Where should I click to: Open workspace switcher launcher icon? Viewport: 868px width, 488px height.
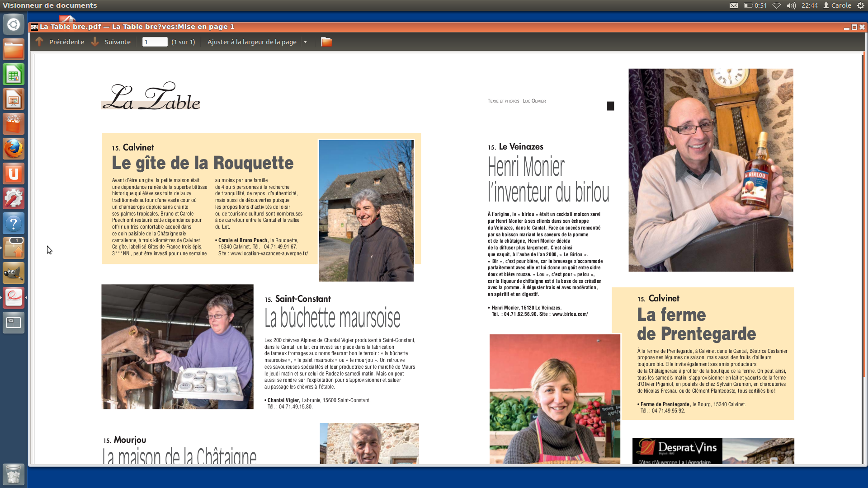coord(14,323)
